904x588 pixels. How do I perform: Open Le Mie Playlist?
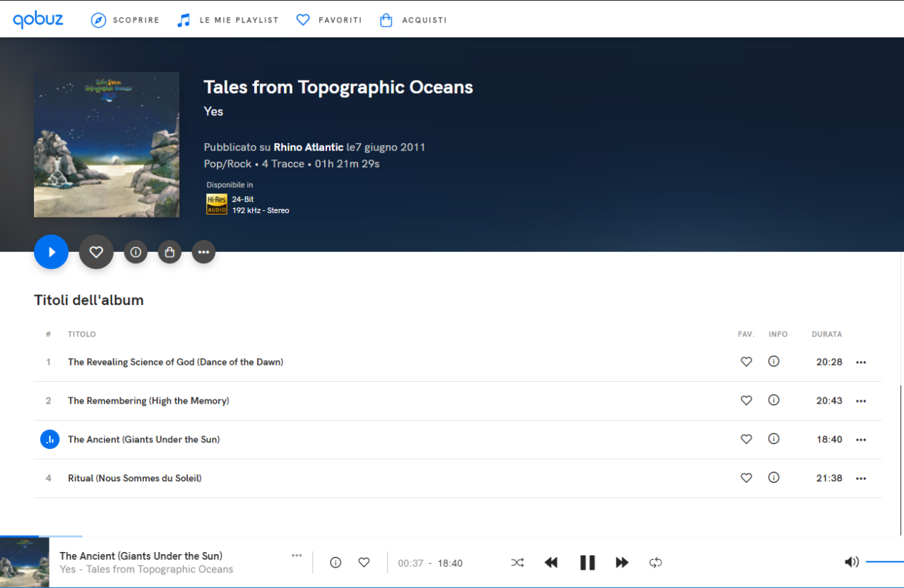tap(227, 20)
